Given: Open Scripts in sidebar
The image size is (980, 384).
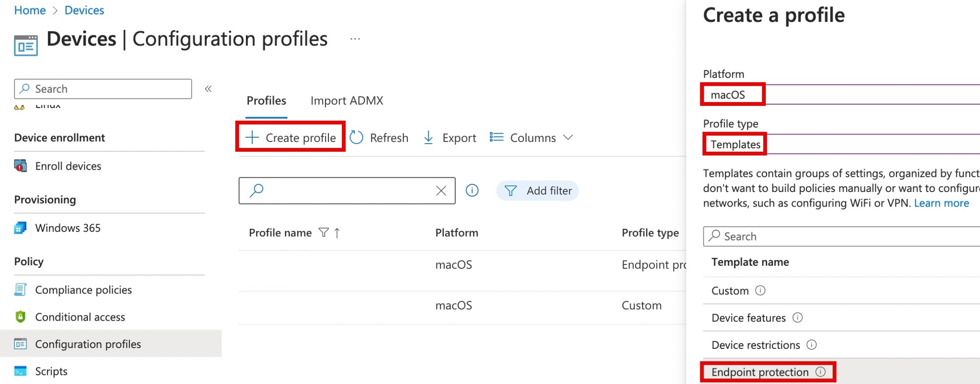Looking at the screenshot, I should click(51, 371).
